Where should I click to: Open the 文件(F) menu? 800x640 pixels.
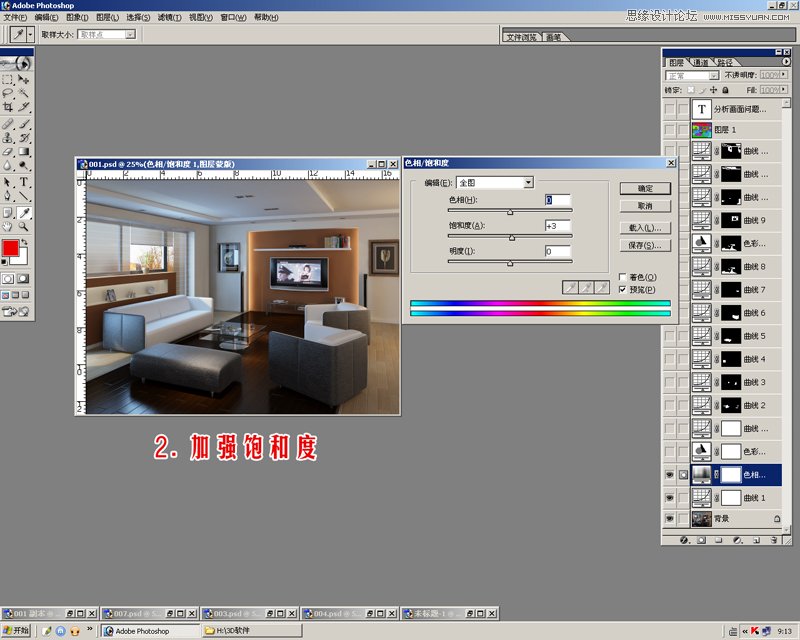[15, 17]
